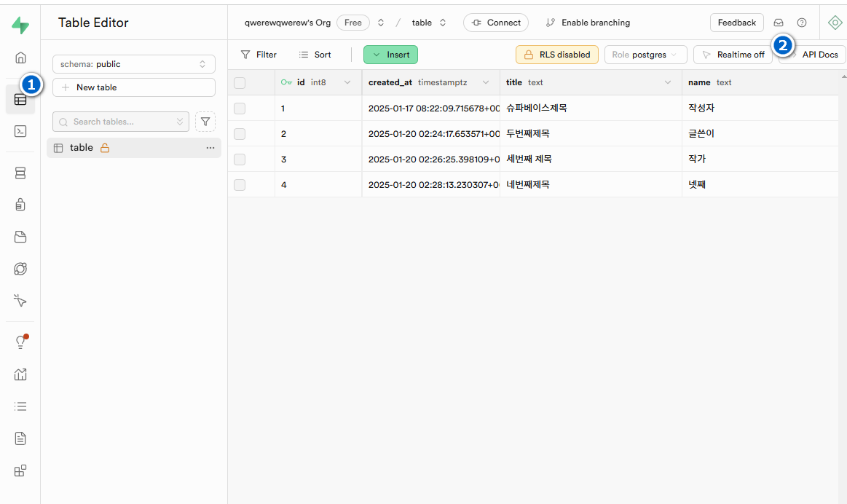Open the Home icon in sidebar
Screen dimensions: 847x504
20,58
